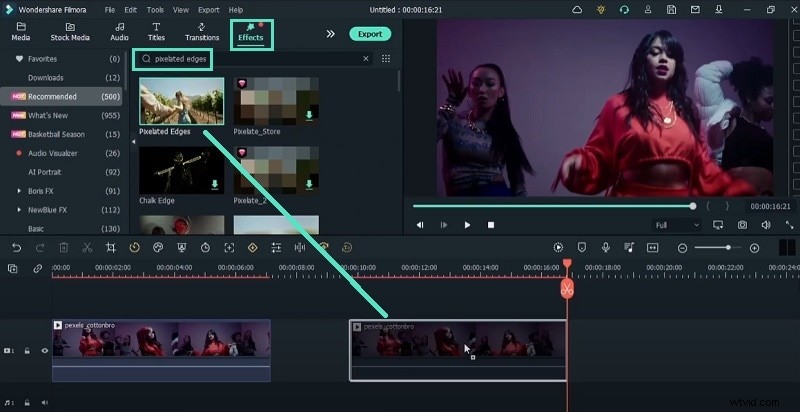Screen dimensions: 800x412
Task: Click the preview volume speaker icon
Action: point(765,225)
